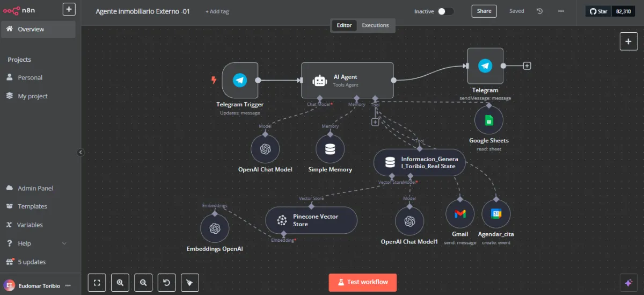Image resolution: width=644 pixels, height=295 pixels.
Task: Fit workflow view to screen
Action: tap(97, 282)
